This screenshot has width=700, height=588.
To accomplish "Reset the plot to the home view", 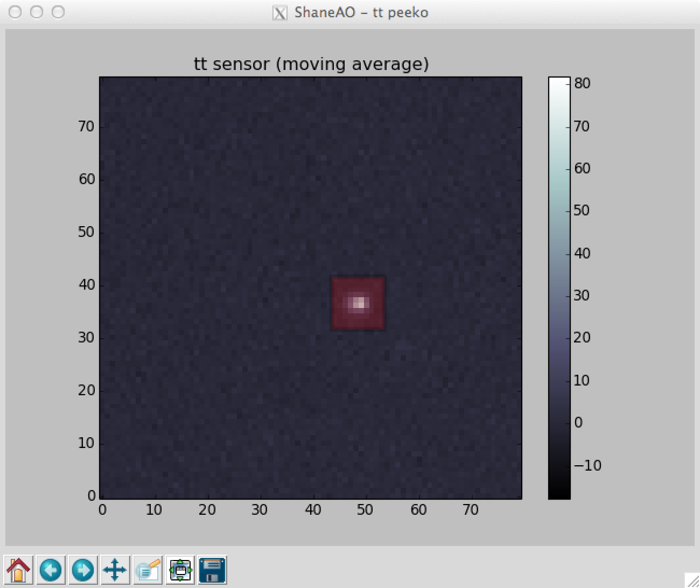I will pos(18,570).
